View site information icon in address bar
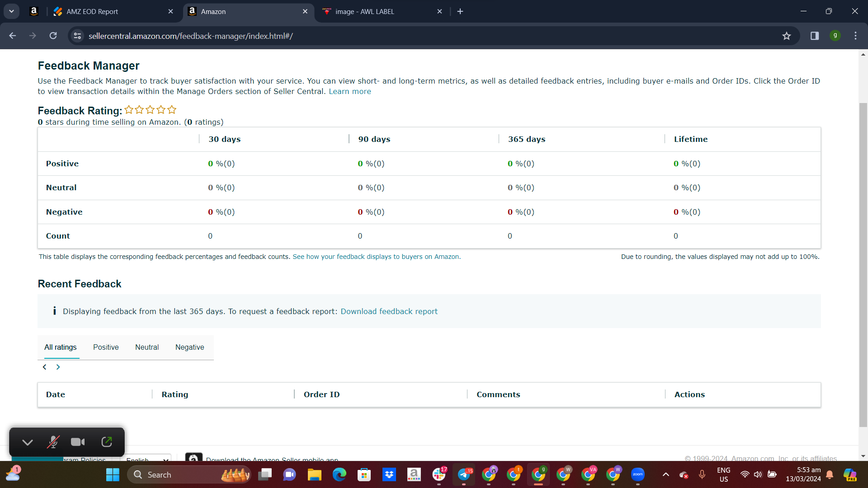 [78, 36]
